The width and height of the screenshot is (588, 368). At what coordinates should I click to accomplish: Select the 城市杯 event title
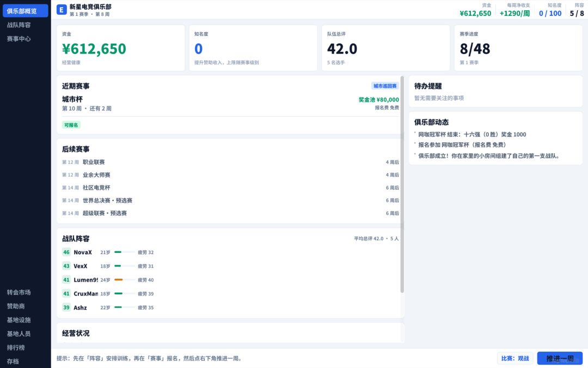[72, 99]
